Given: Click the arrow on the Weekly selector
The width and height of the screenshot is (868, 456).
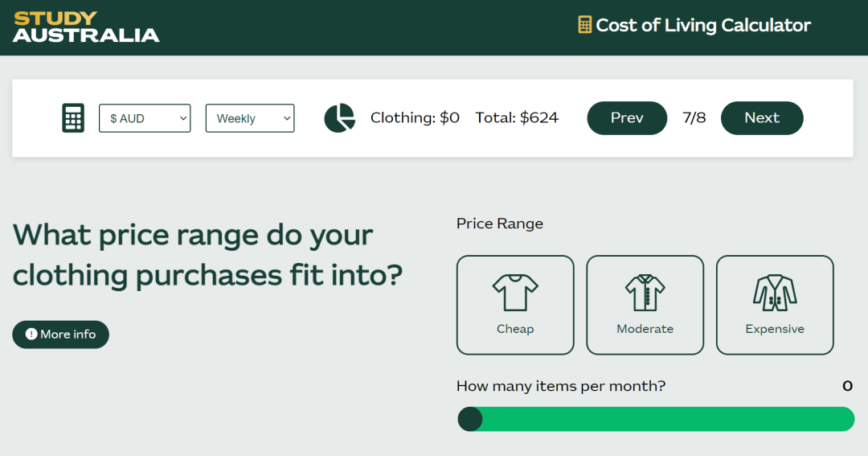Looking at the screenshot, I should (287, 118).
